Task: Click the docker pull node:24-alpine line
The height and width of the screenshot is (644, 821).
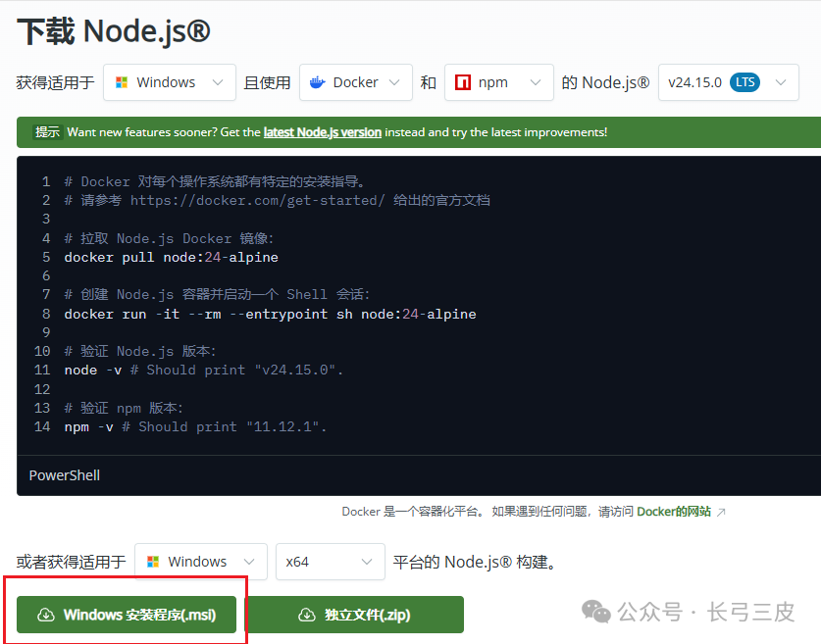Action: pyautogui.click(x=172, y=258)
